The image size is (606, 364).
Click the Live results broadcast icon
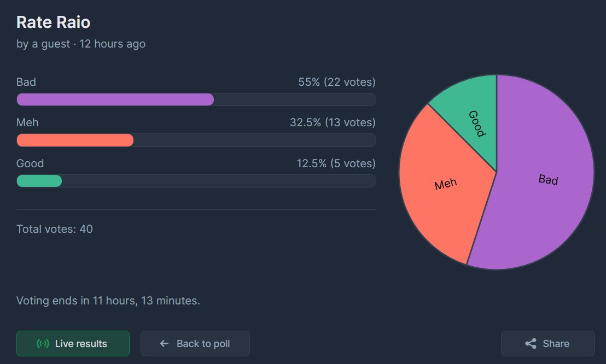pos(43,344)
